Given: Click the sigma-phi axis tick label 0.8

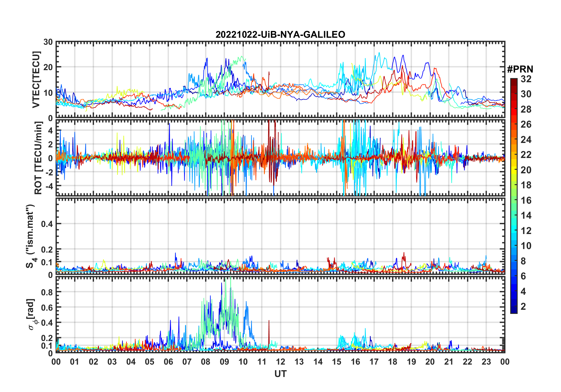Looking at the screenshot, I should click(47, 292).
